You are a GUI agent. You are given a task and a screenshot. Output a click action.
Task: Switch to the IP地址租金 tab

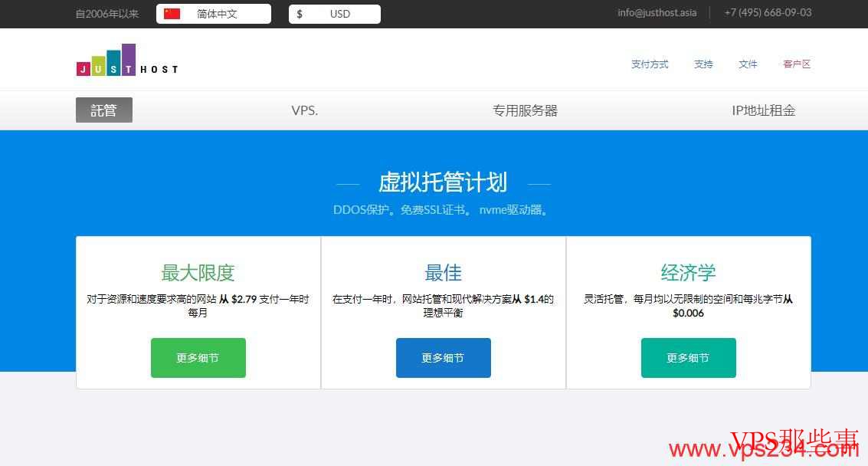tap(763, 110)
